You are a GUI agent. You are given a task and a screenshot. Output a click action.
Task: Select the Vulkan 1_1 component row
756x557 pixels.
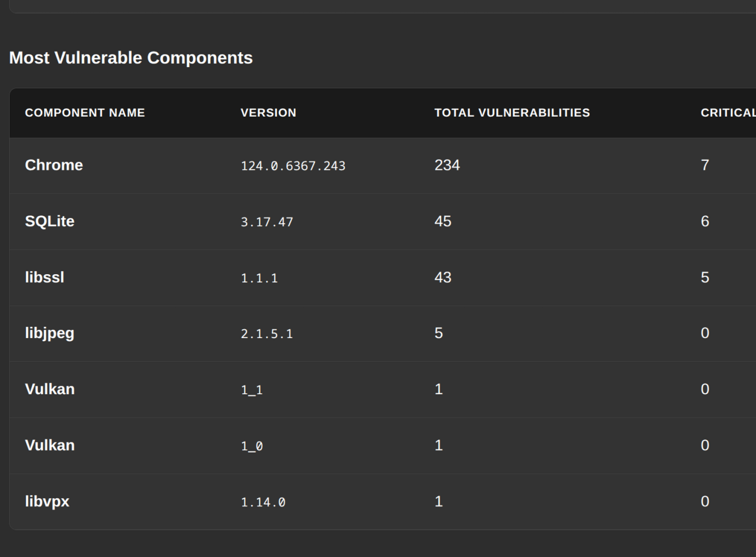(206, 390)
